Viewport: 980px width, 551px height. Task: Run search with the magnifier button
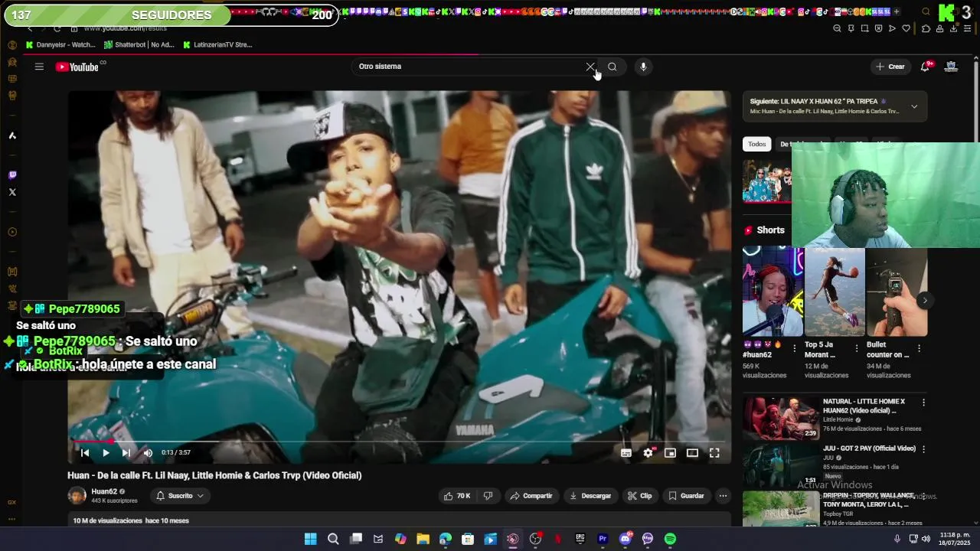[612, 67]
